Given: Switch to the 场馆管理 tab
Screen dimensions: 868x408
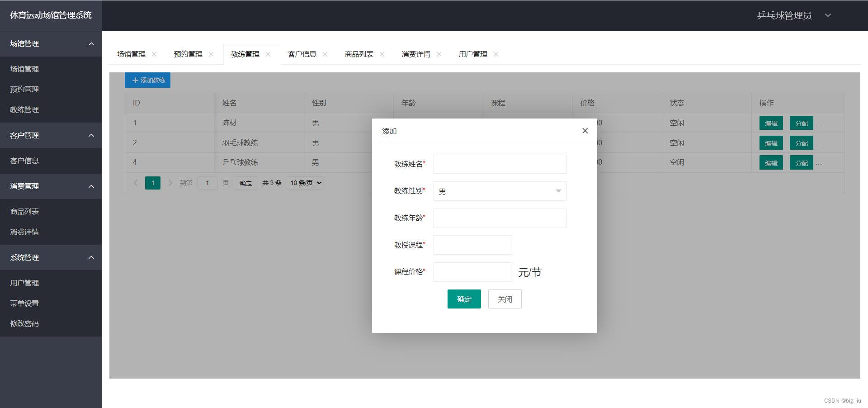Looking at the screenshot, I should [131, 54].
